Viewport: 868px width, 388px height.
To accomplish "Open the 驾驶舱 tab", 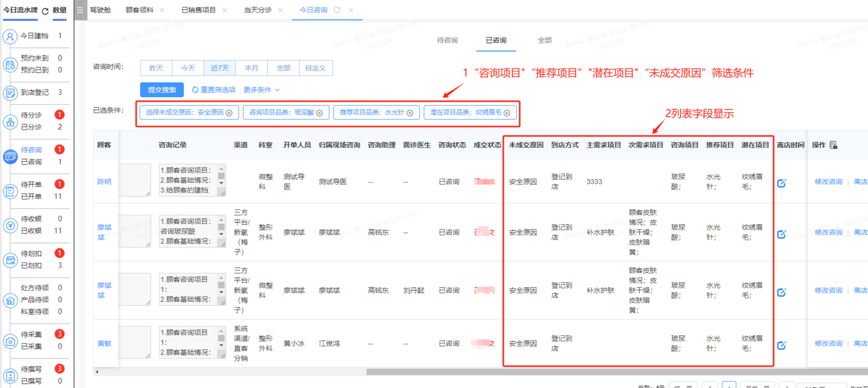I will (x=99, y=9).
